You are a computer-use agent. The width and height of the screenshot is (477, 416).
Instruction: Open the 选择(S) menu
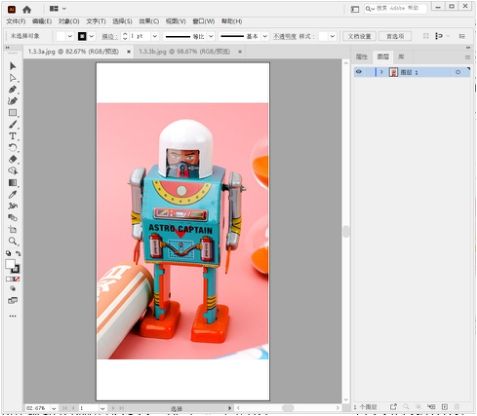122,21
